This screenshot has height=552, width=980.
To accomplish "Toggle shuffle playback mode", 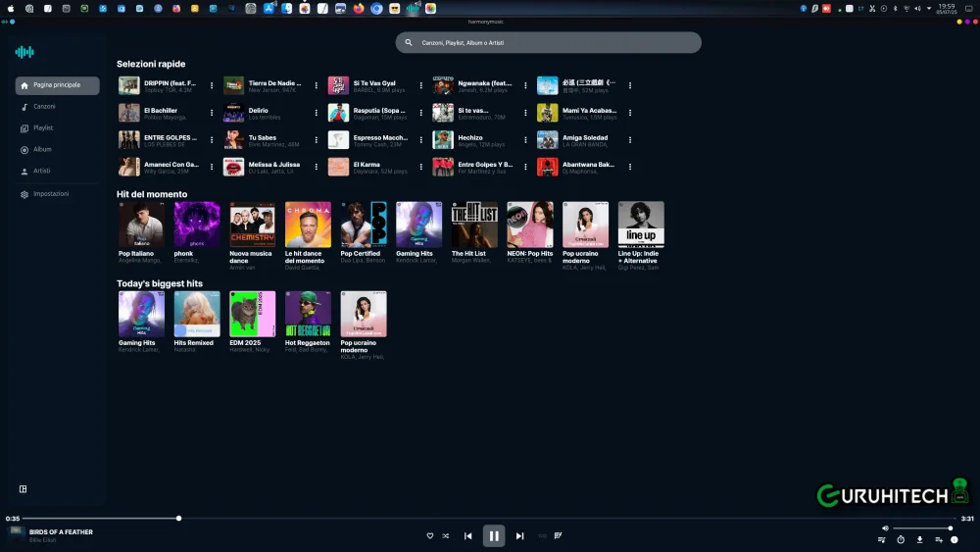I will click(445, 535).
